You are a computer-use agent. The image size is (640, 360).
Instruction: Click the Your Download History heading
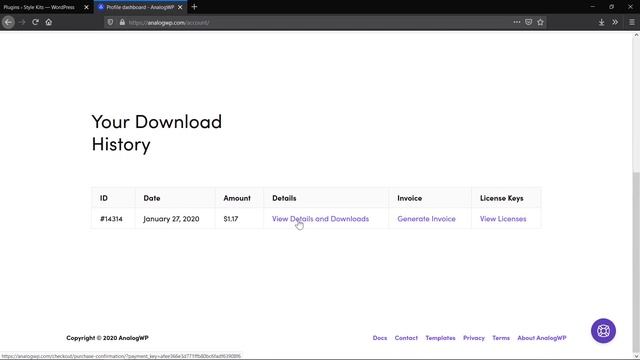157,133
